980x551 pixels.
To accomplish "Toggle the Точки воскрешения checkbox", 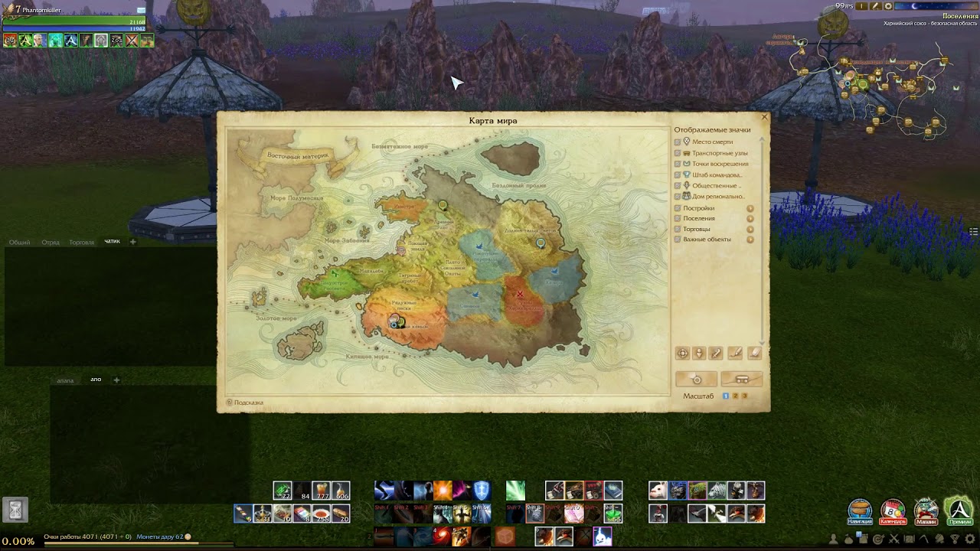I will (x=678, y=164).
